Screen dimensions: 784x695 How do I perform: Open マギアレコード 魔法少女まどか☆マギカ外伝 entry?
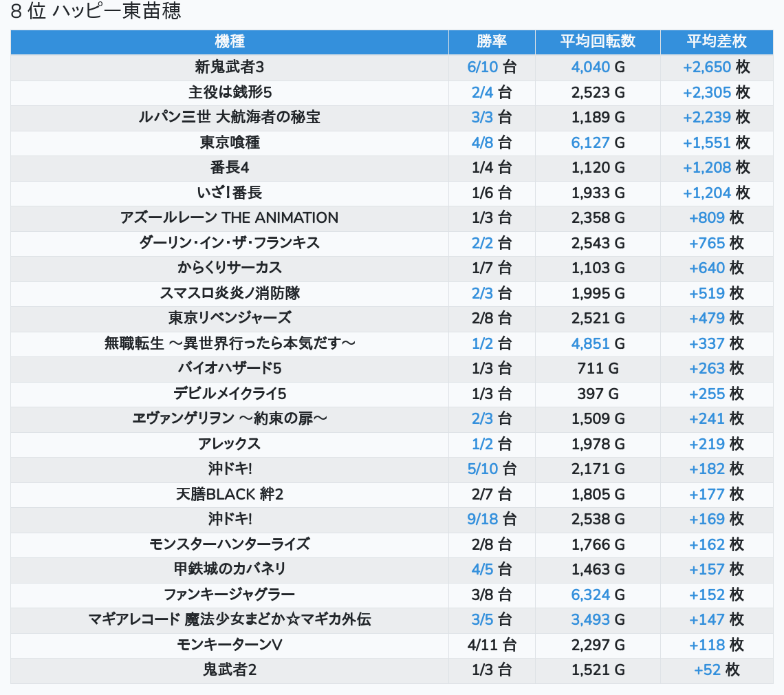tap(229, 619)
